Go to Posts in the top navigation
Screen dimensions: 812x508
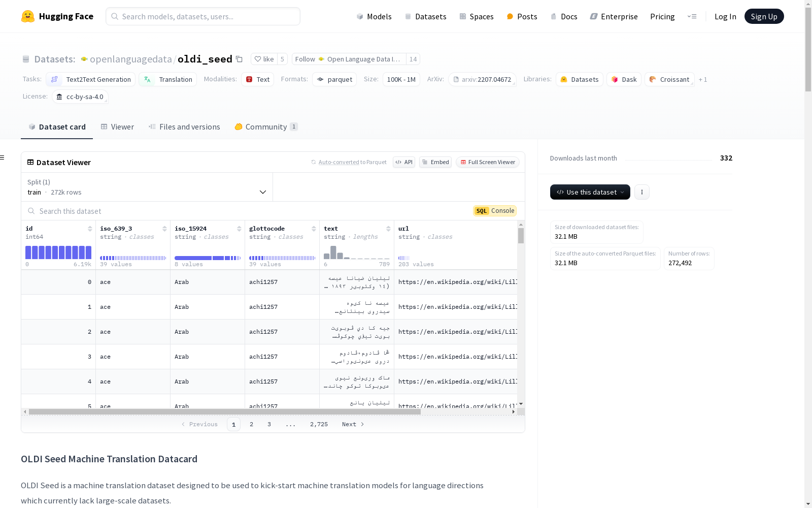point(522,16)
